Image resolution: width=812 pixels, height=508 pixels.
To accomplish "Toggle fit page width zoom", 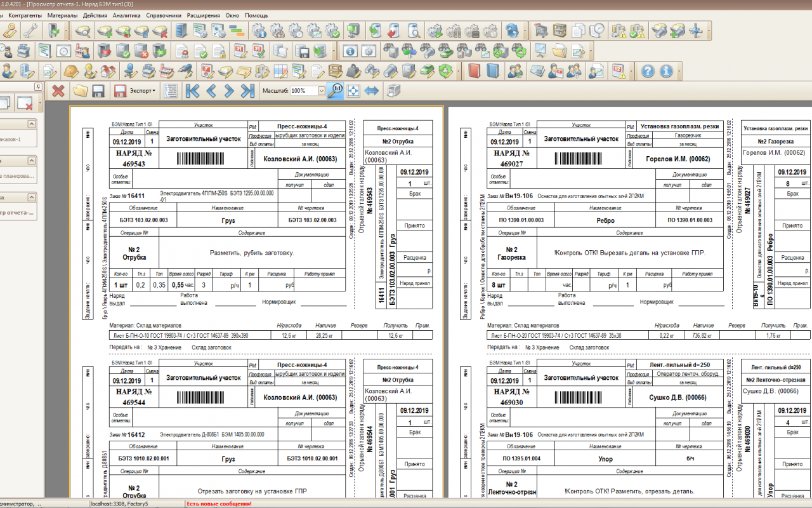I will click(x=372, y=91).
